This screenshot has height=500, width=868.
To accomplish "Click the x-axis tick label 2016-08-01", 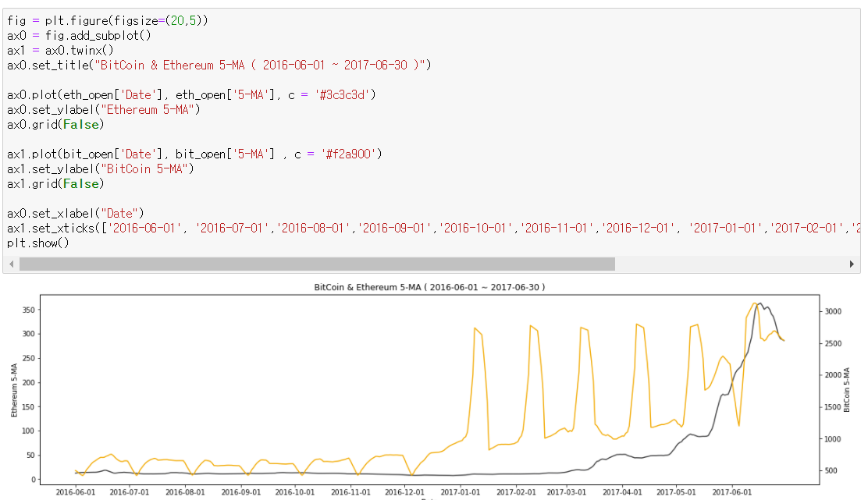I will (x=185, y=491).
